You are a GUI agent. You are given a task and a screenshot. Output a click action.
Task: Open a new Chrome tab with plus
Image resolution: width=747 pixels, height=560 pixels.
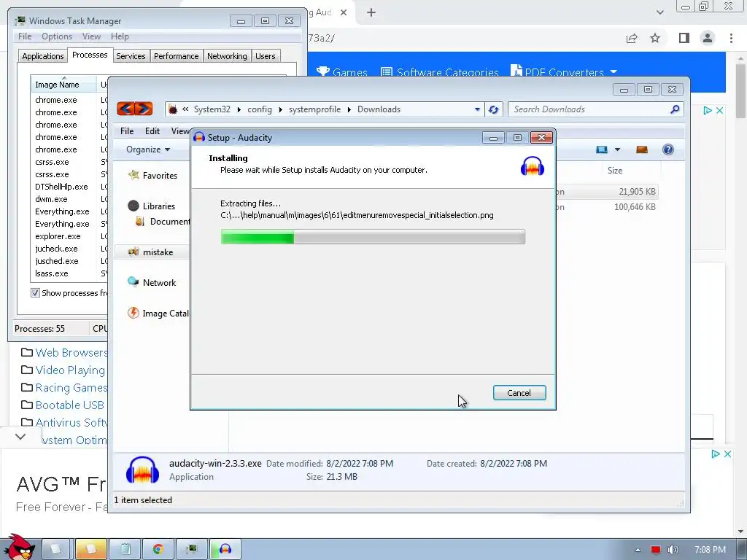(x=371, y=12)
